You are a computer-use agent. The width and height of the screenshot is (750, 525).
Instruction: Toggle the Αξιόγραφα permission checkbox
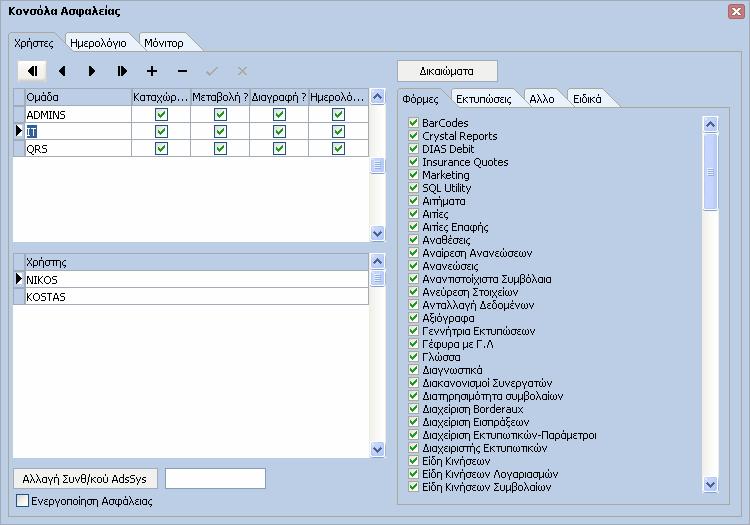[x=414, y=317]
